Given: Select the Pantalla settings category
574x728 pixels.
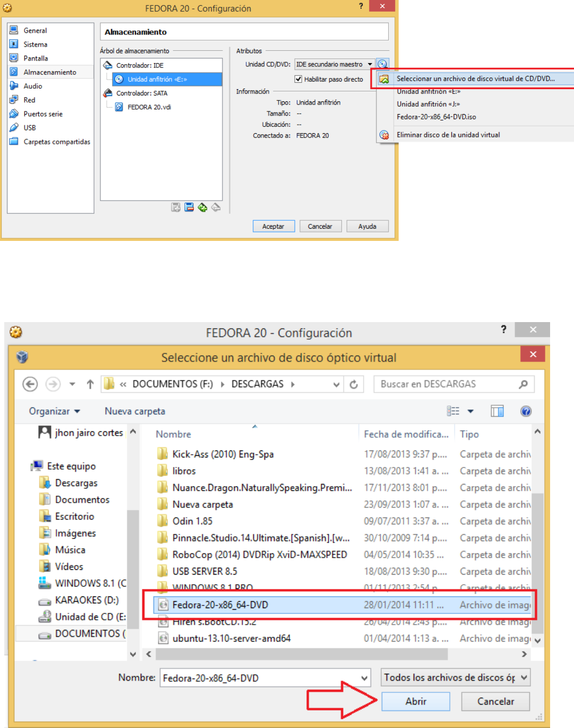Looking at the screenshot, I should point(36,58).
